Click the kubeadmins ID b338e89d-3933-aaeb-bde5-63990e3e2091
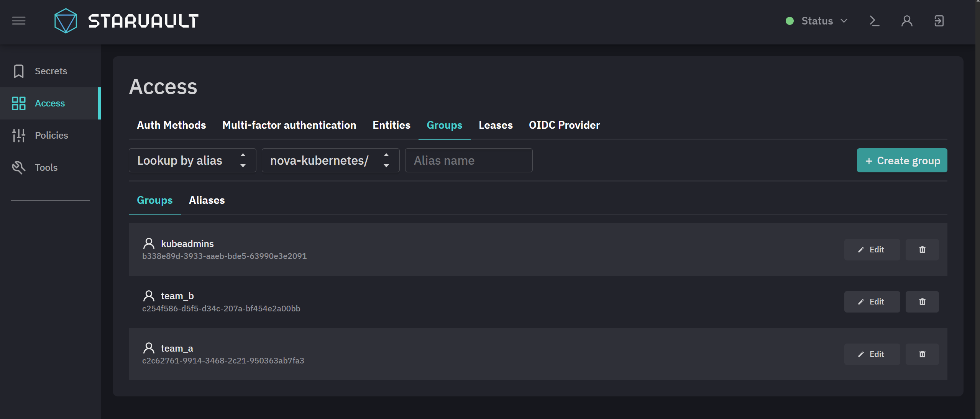Screen dimensions: 980x419 [x=225, y=256]
